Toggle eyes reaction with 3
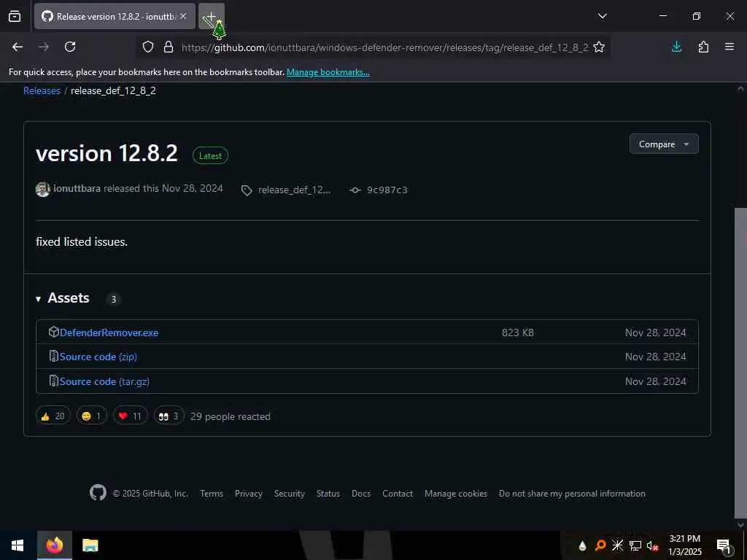The width and height of the screenshot is (747, 560). coord(169,416)
